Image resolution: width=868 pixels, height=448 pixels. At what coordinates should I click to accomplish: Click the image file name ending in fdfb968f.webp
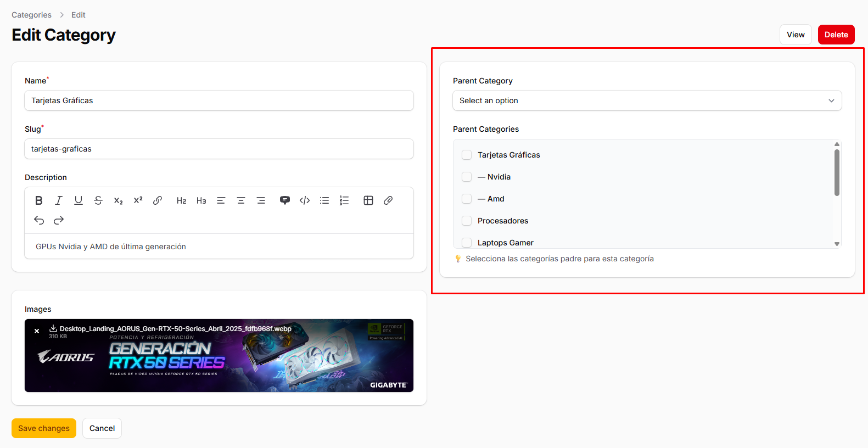[176, 329]
